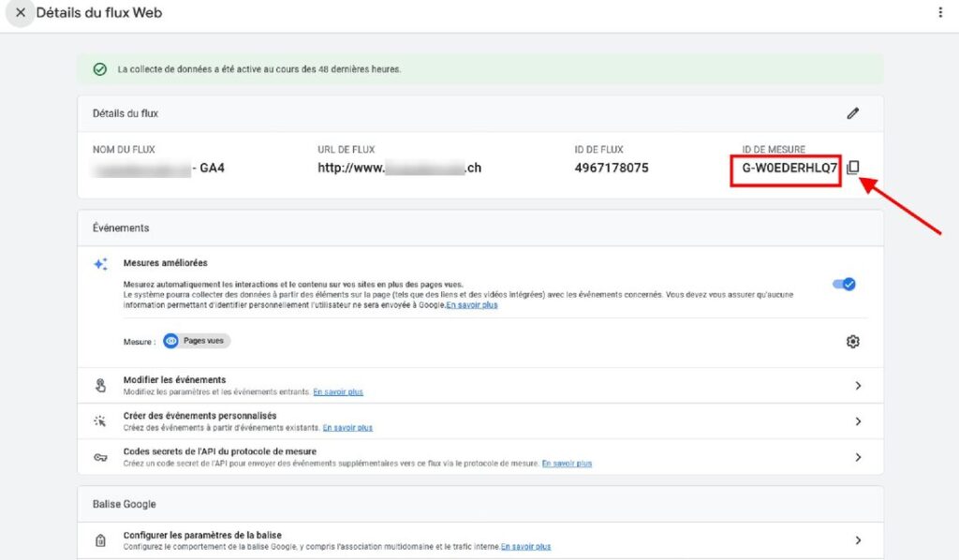Click the hand icon beside Modifier les événements
Viewport: 959px width, 560px height.
pos(100,386)
